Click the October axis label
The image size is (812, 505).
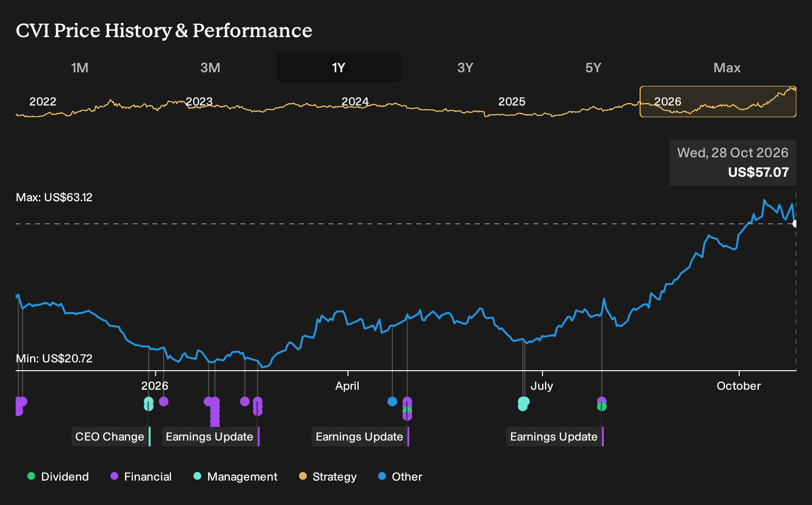click(739, 386)
